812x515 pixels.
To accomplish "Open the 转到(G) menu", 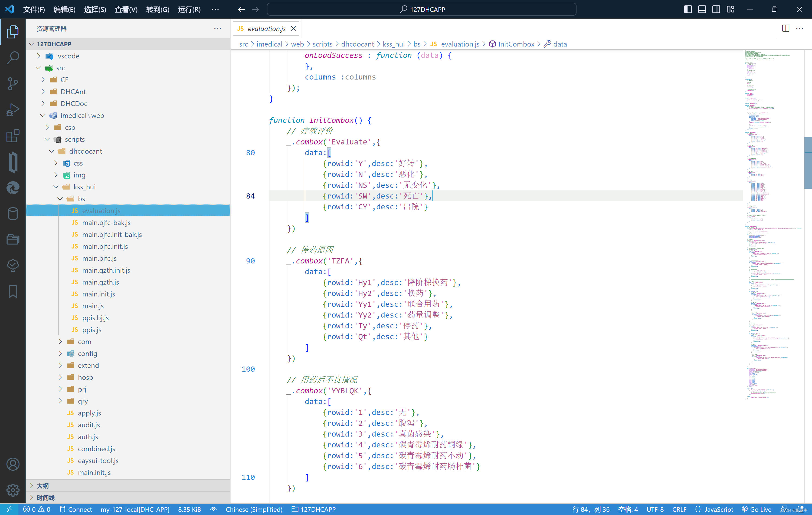I will (x=158, y=9).
